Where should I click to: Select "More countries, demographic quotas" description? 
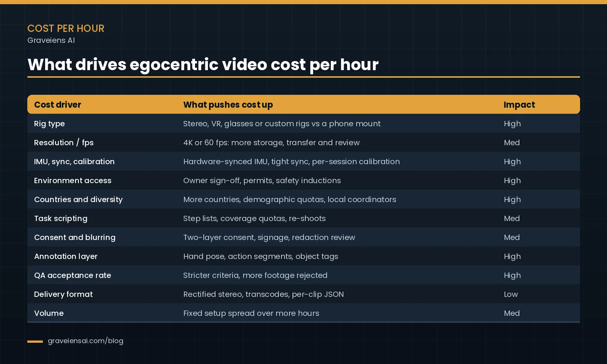pos(290,199)
